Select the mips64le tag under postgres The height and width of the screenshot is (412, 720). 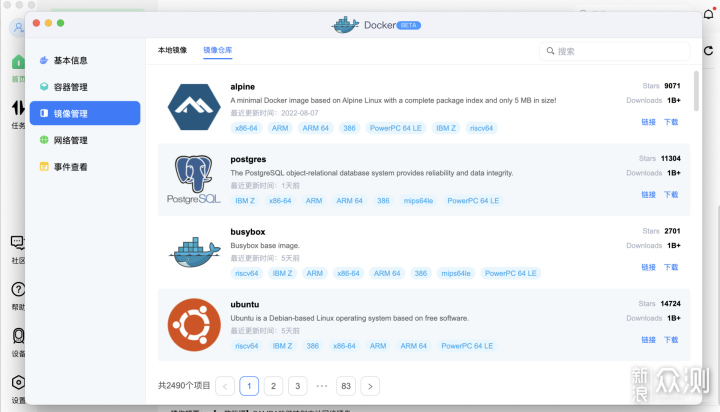[418, 201]
